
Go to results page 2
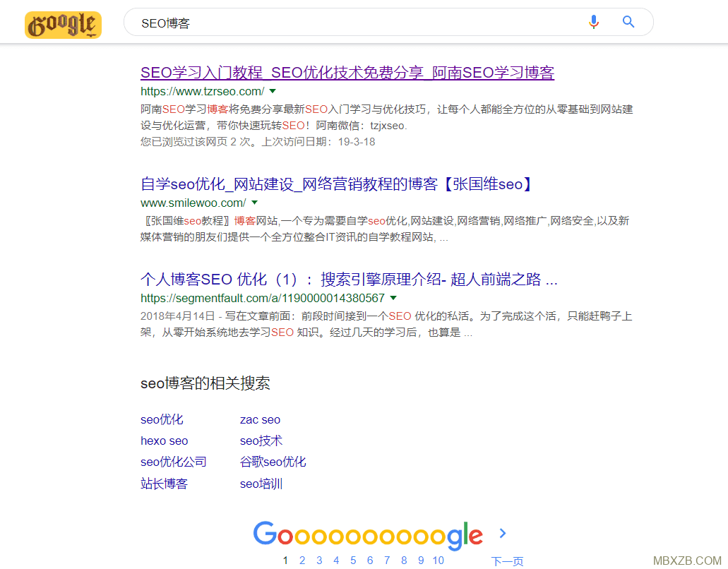tap(302, 561)
